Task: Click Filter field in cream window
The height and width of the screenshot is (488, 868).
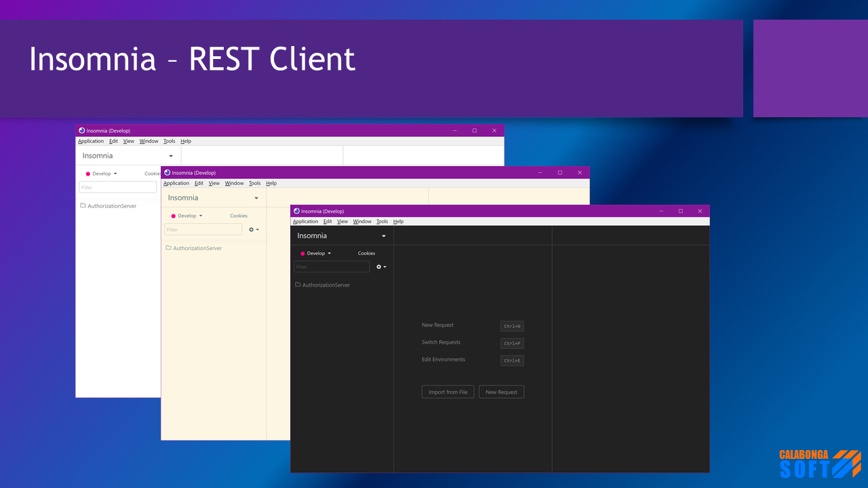Action: [x=203, y=230]
